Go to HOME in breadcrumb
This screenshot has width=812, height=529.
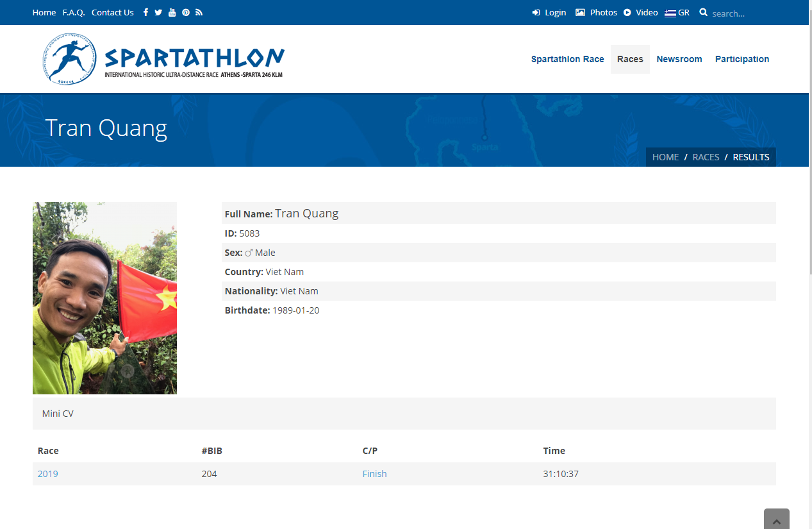[x=665, y=157]
